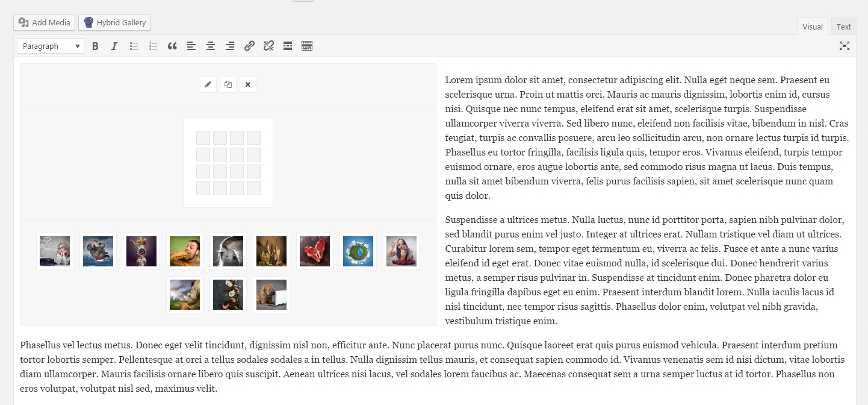This screenshot has height=405, width=868.
Task: Align text right
Action: 230,46
